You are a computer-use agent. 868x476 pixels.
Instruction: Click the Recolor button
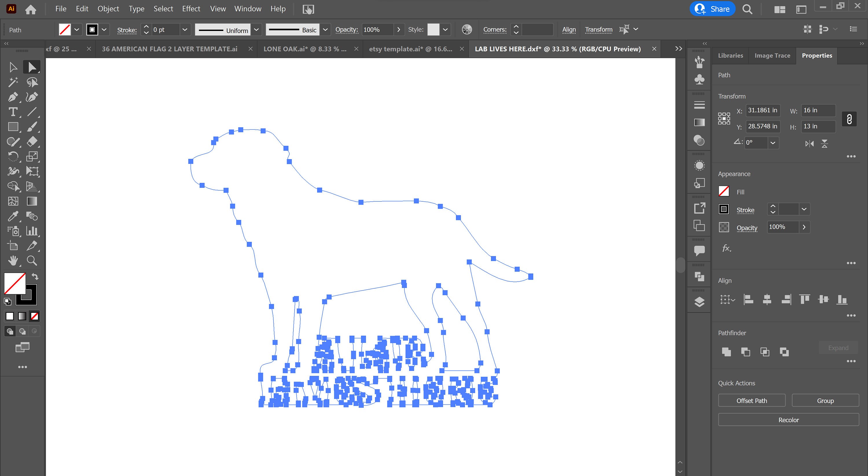tap(788, 419)
